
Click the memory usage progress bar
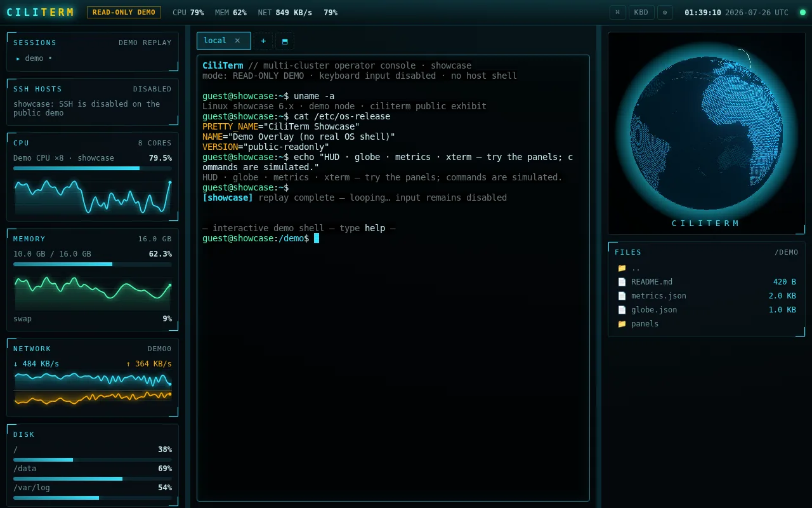93,264
